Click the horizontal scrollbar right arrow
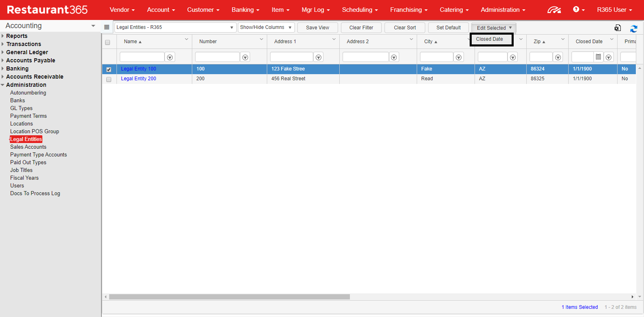 [x=632, y=297]
